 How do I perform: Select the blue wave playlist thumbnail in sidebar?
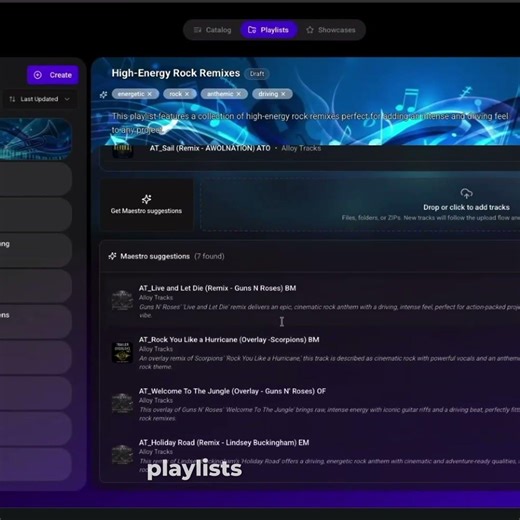point(35,139)
